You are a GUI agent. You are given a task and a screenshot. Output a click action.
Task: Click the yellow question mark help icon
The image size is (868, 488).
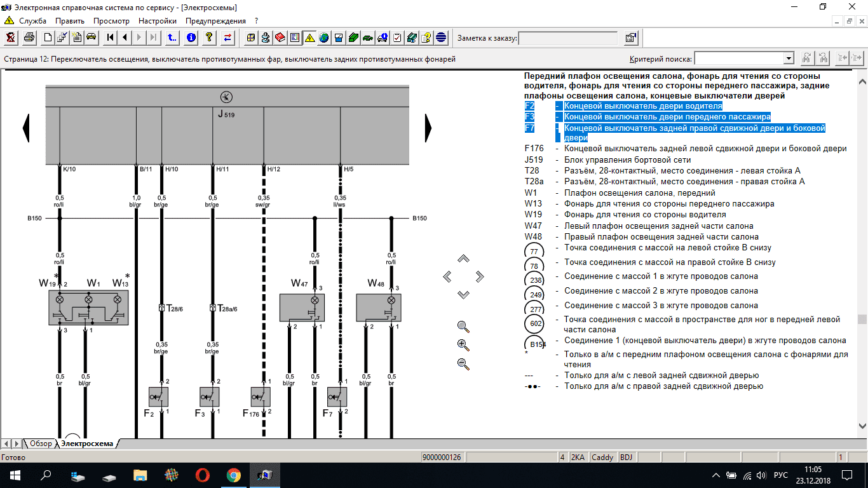(x=208, y=37)
